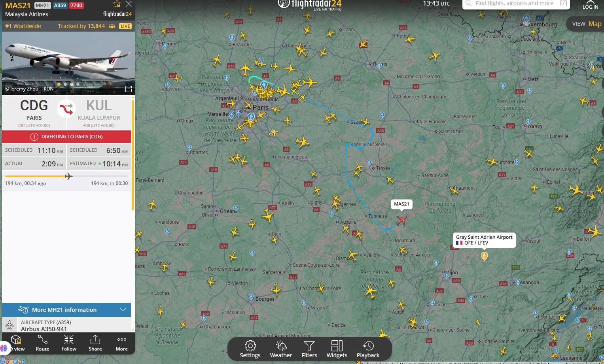Show the flight route
The image size is (604, 364).
[x=42, y=343]
